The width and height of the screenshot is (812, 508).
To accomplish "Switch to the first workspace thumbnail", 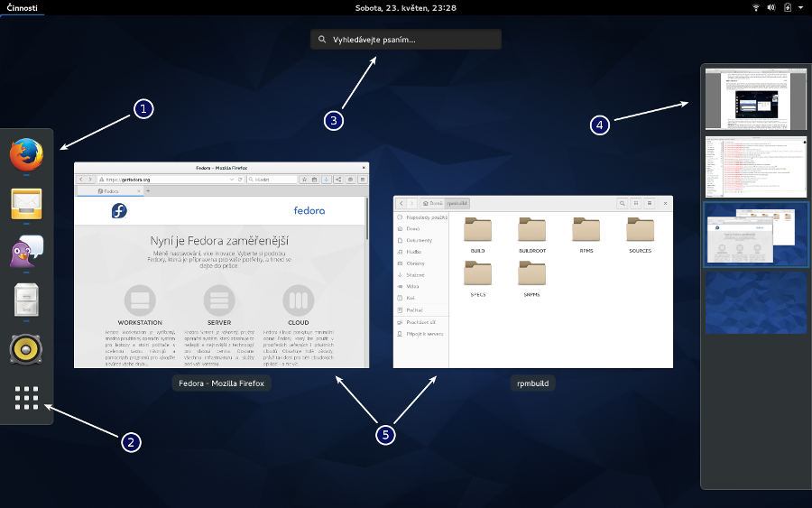I will (755, 100).
